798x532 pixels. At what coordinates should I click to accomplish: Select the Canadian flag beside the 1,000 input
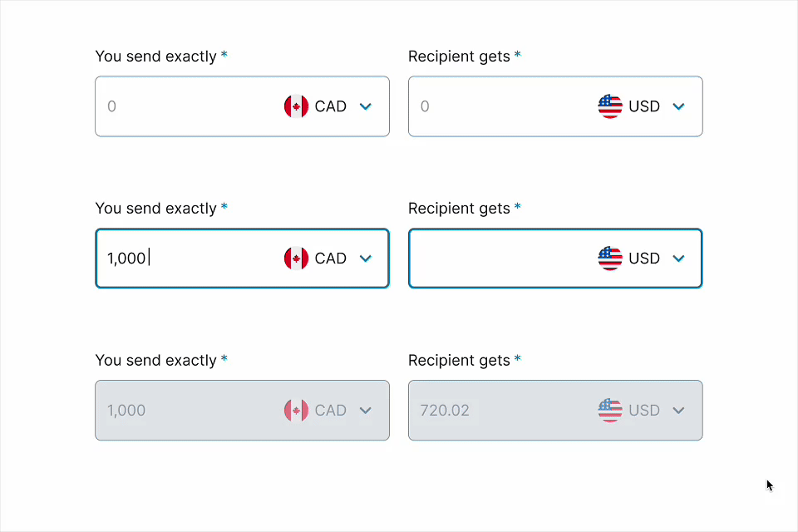click(297, 259)
